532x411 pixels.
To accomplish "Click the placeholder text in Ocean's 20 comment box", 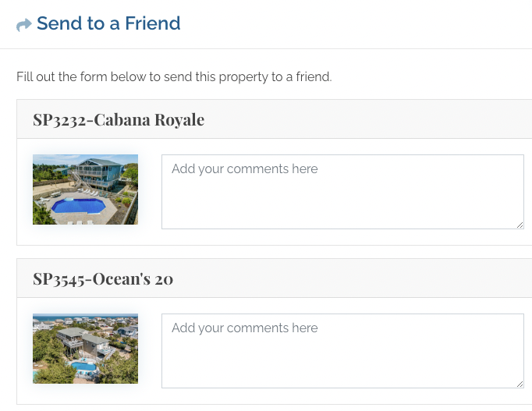I will point(245,328).
